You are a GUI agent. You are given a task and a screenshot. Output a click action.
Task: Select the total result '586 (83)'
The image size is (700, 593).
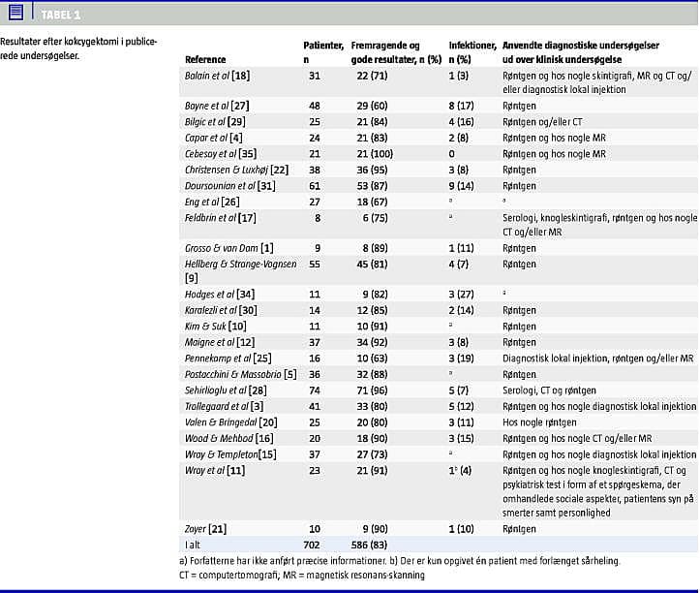coord(369,545)
